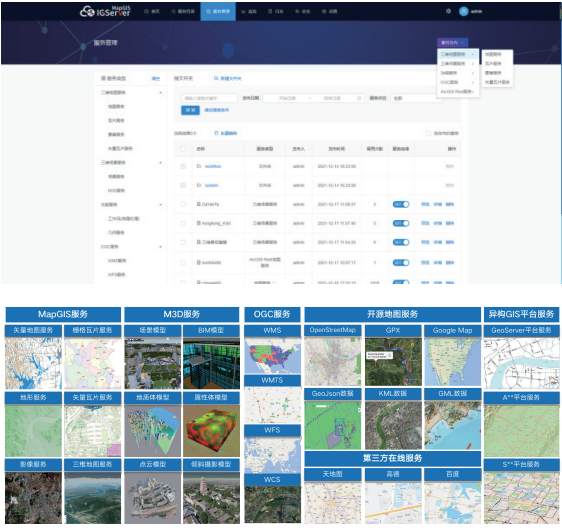Viewport: 562px width, 528px height.
Task: Click the document icon beside hongkong service
Action: (199, 223)
